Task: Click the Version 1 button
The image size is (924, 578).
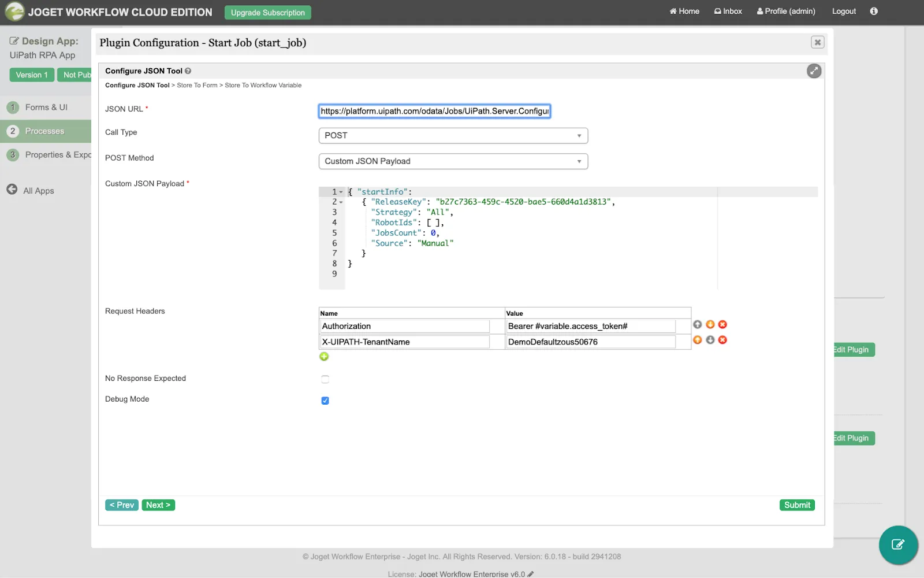Action: click(32, 75)
